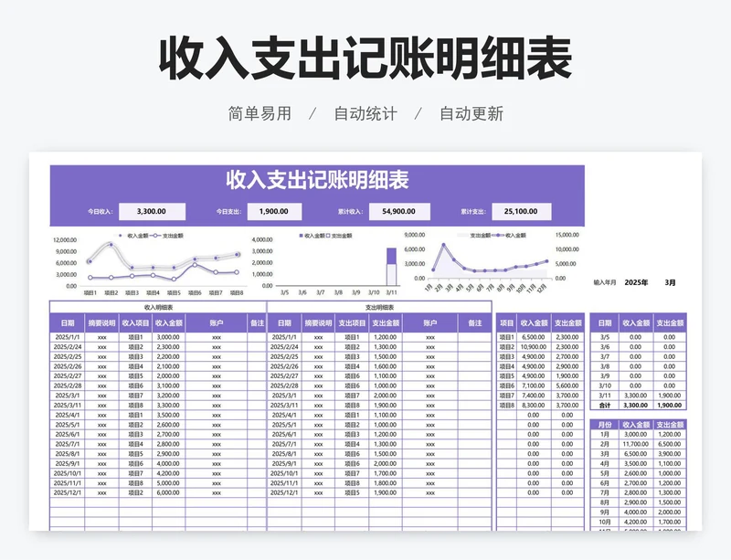Click the 简单易用 subtitle text
The height and width of the screenshot is (560, 731).
coord(260,114)
